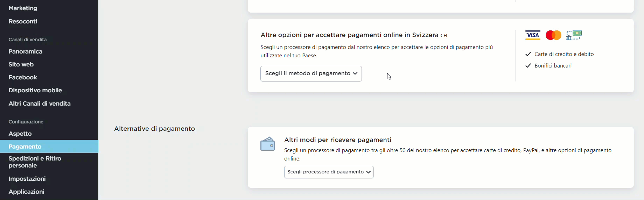
Task: Click checkmark beside Bonifici bancari
Action: tap(528, 66)
